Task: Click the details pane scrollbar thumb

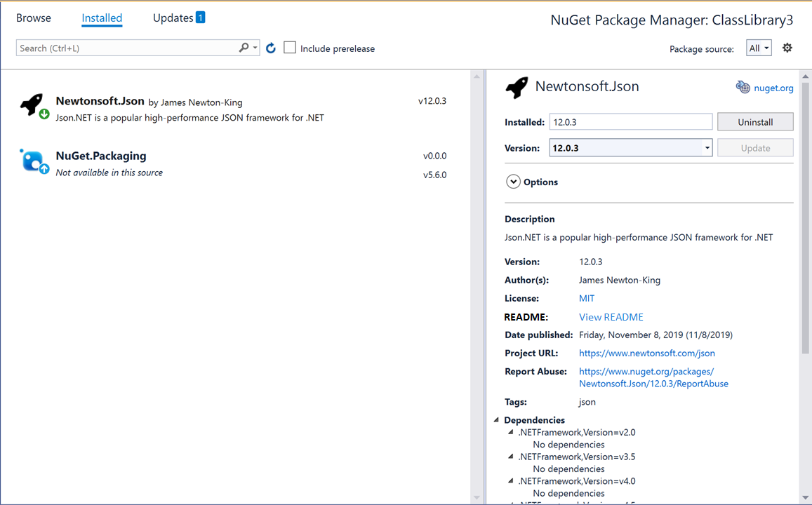Action: coord(805,217)
